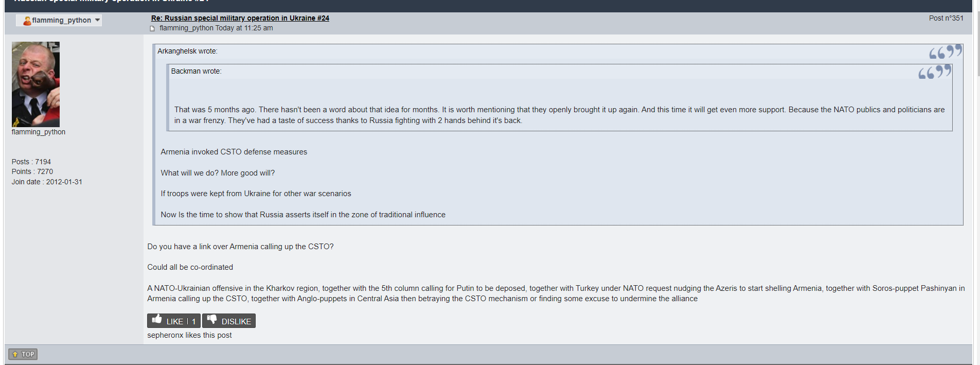Click 'Backman wrote:' nested quote header
The width and height of the screenshot is (980, 365).
pyautogui.click(x=196, y=71)
